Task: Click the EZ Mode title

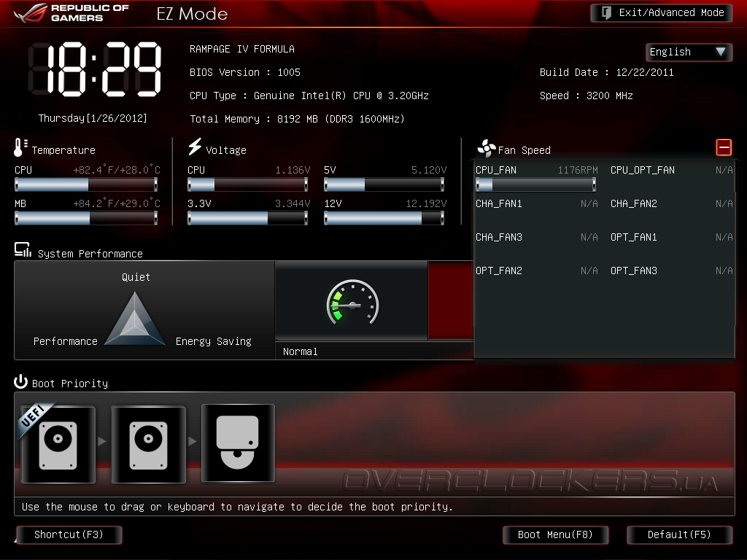Action: [192, 14]
